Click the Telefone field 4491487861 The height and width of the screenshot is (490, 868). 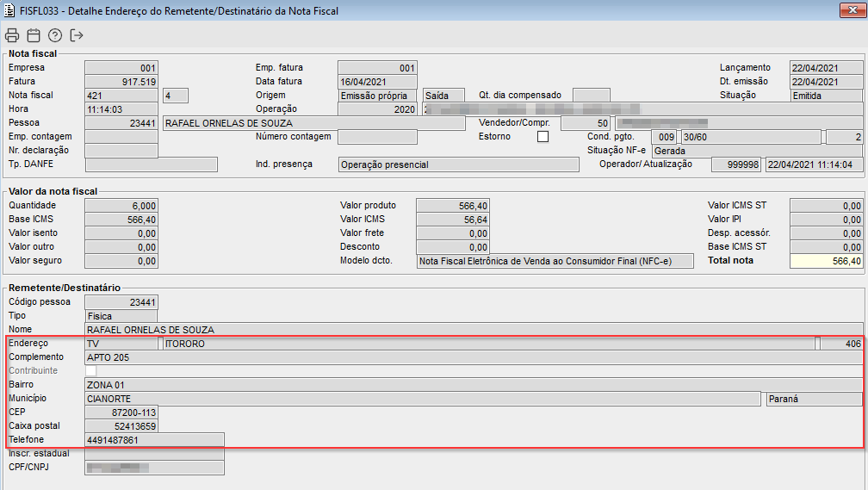[154, 440]
